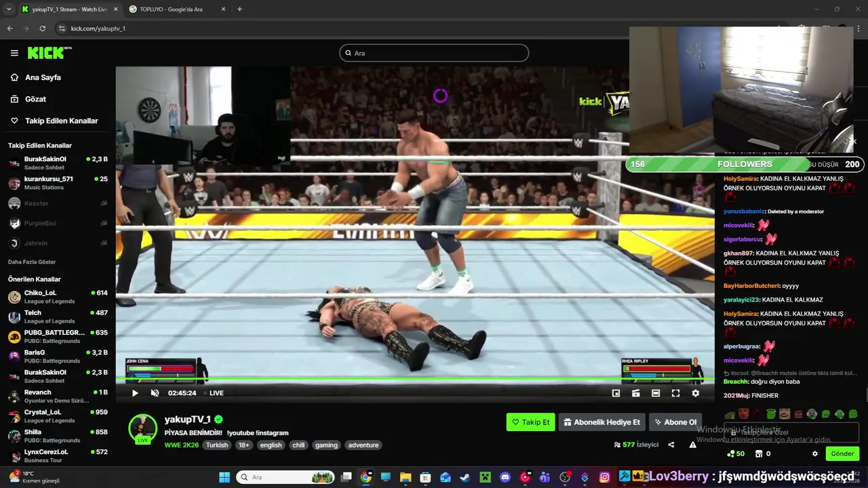Open the clip creation tool
Screen dimensions: 868x488
[x=635, y=393]
